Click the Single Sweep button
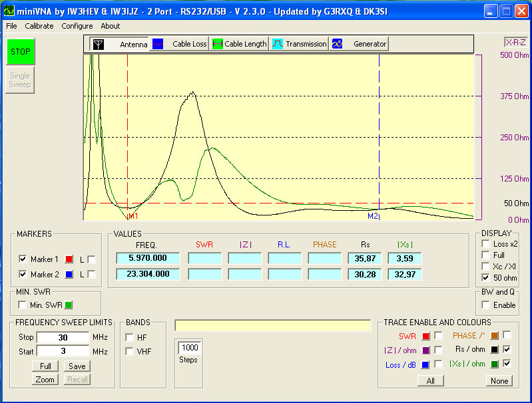This screenshot has height=403, width=532. tap(19, 80)
